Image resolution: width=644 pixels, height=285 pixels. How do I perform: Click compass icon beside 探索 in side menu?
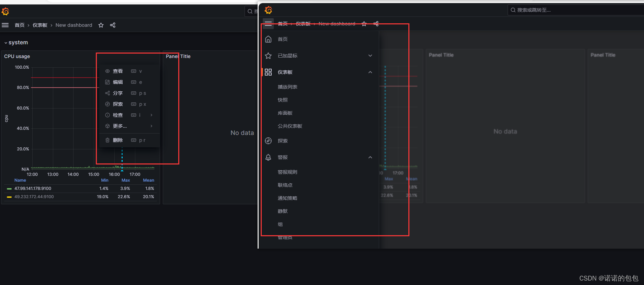268,141
